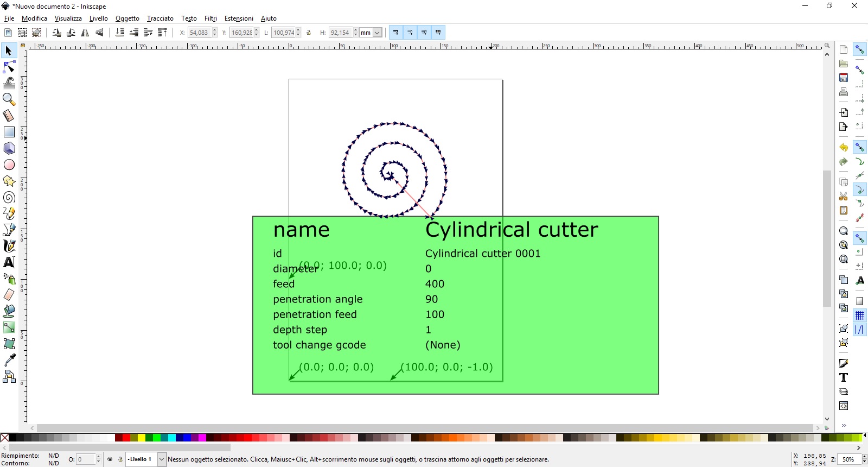868x467 pixels.
Task: Select the Eraser tool
Action: (x=9, y=295)
